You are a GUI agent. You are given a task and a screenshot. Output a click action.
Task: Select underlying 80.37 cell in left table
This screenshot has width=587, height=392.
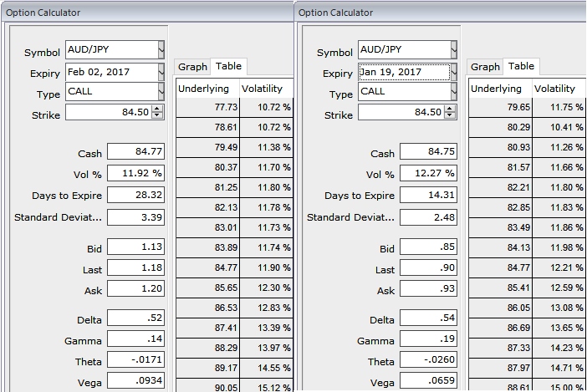207,167
